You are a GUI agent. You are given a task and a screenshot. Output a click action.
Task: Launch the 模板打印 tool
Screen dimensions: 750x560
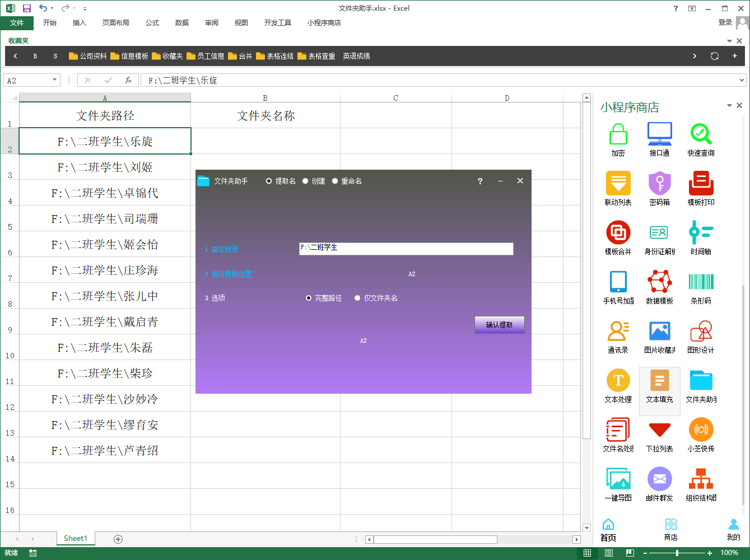coord(701,189)
